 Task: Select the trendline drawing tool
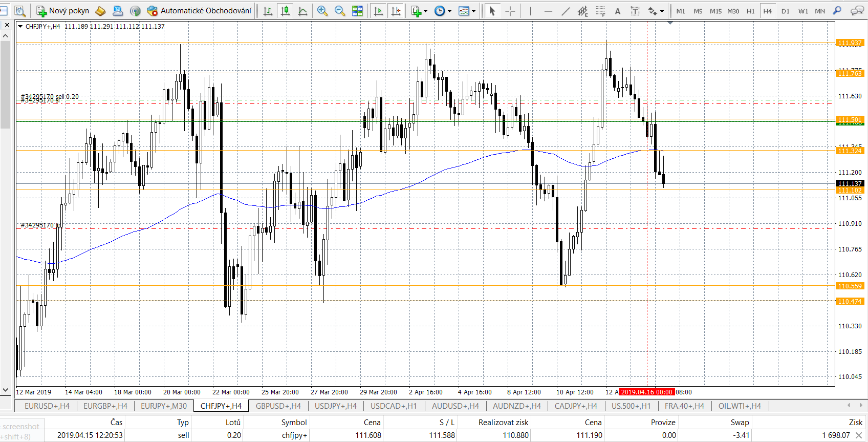click(566, 11)
